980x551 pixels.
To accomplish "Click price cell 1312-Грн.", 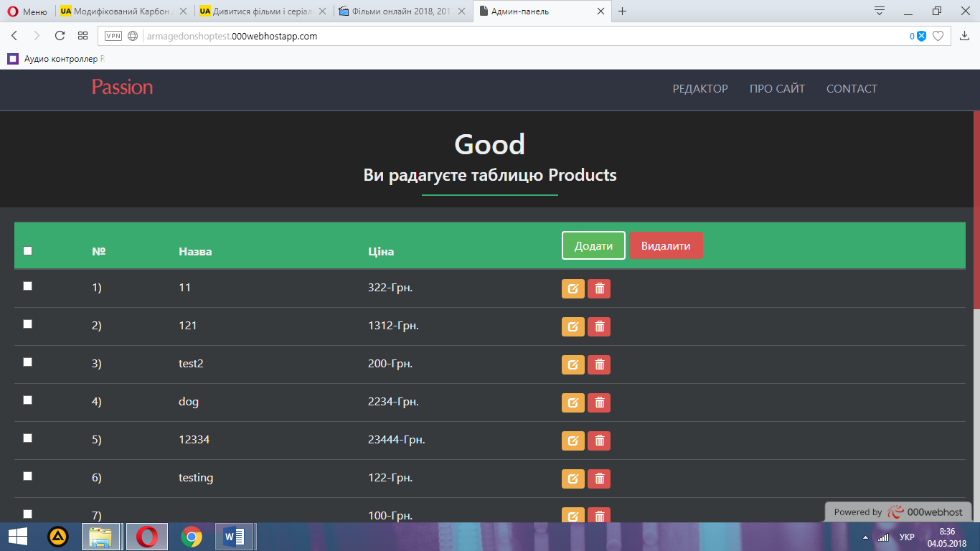I will pos(393,325).
